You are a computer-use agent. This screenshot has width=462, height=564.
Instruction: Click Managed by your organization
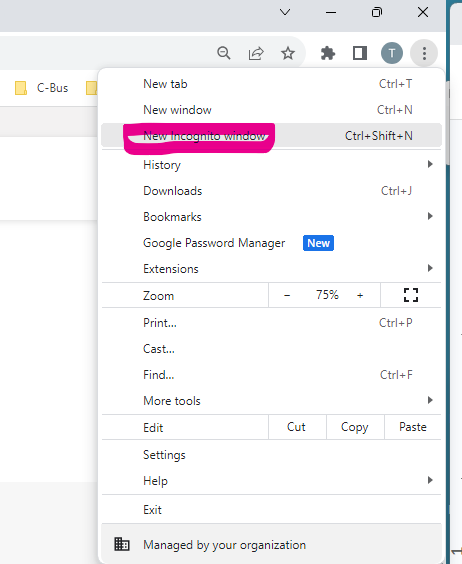pyautogui.click(x=271, y=545)
